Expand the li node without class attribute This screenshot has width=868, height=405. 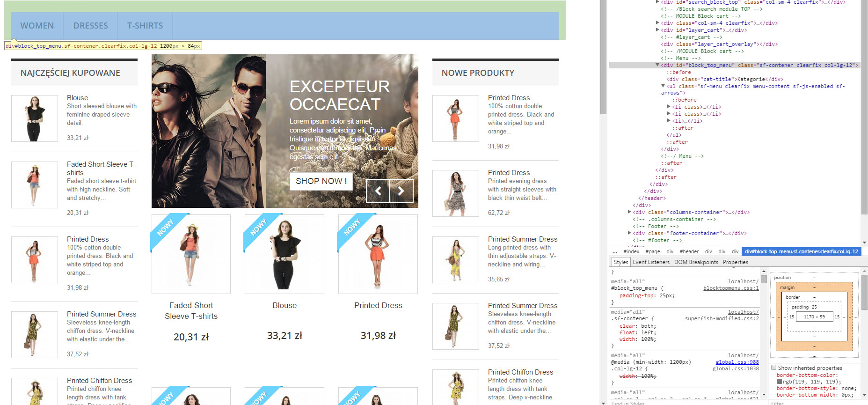tap(669, 121)
